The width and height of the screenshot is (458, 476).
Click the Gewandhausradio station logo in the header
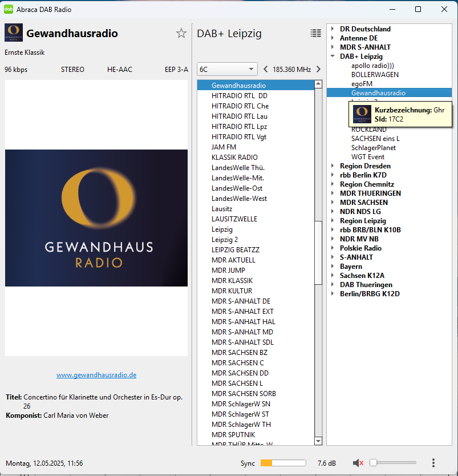pos(14,33)
